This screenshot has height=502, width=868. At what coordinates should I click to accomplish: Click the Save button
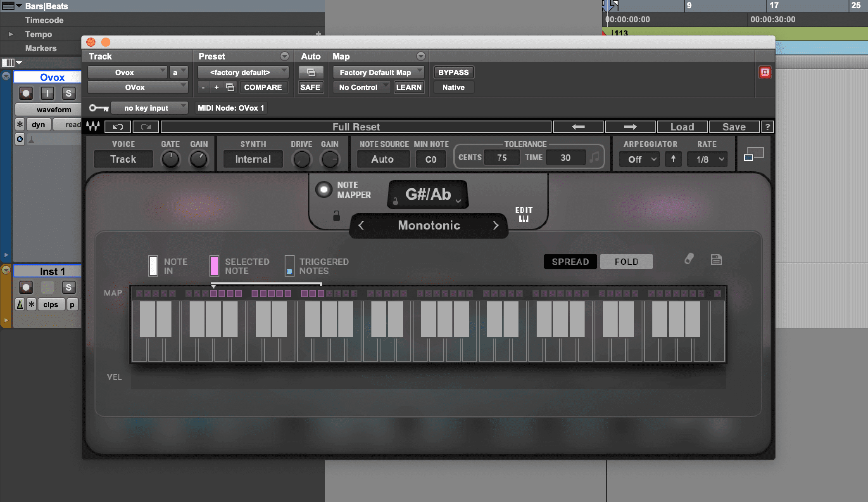pyautogui.click(x=734, y=127)
